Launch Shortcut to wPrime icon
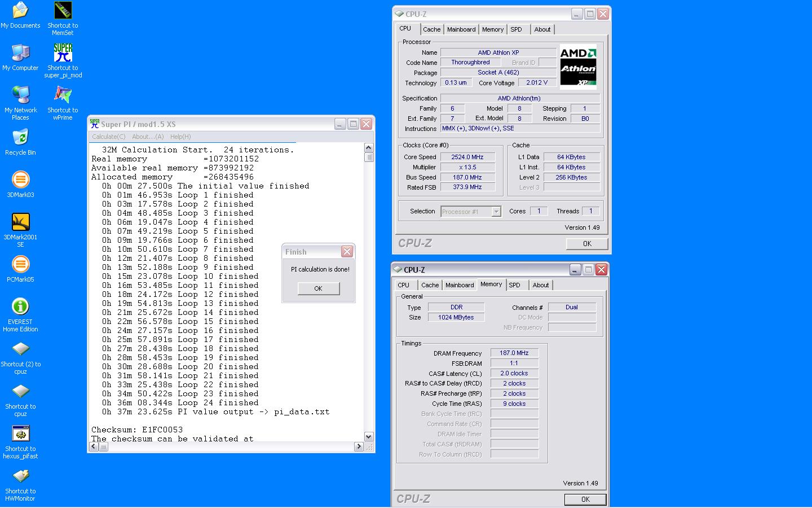The width and height of the screenshot is (812, 508). click(63, 103)
